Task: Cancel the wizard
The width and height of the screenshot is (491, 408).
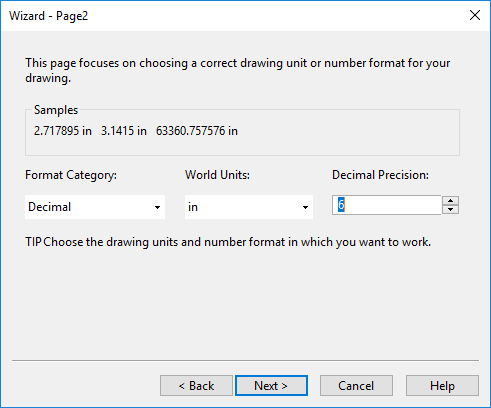Action: pos(356,386)
